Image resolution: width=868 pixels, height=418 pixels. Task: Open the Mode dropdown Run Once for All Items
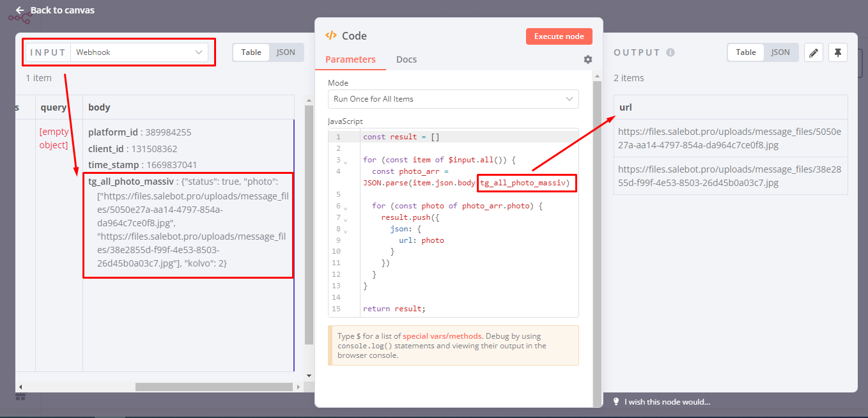[x=453, y=99]
